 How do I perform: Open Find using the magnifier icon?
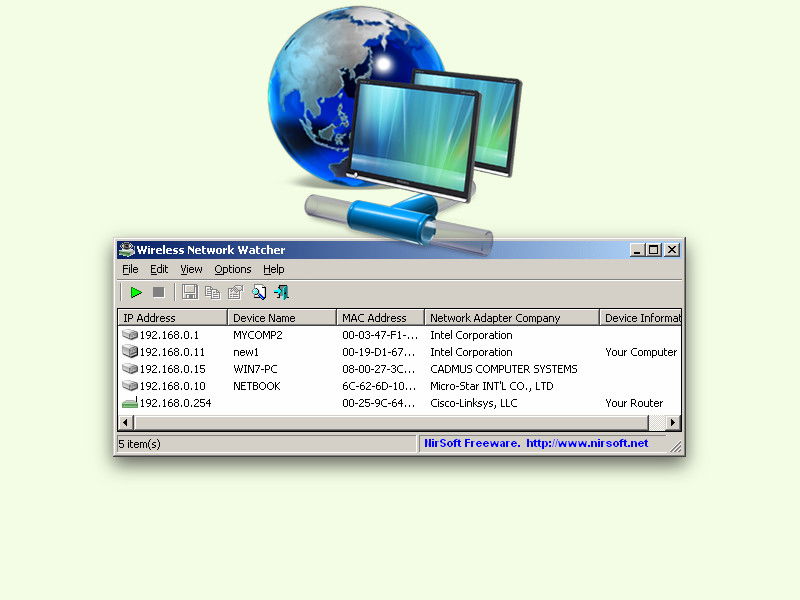(x=259, y=292)
